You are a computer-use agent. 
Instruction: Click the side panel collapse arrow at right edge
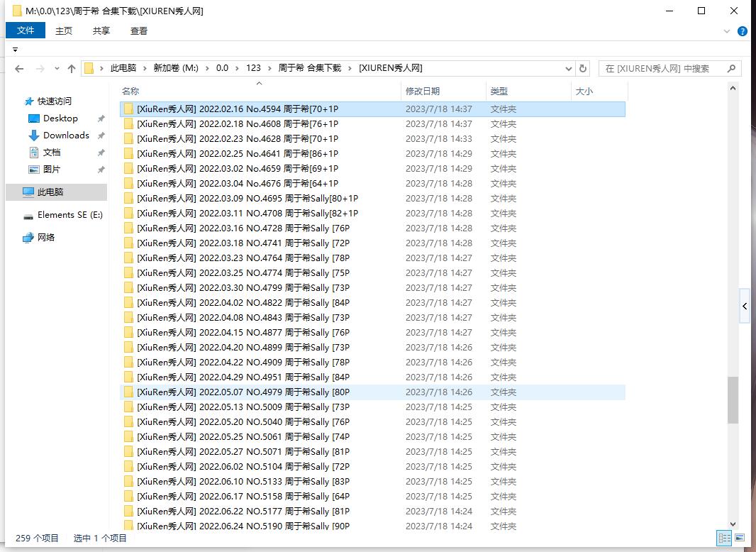tap(745, 306)
